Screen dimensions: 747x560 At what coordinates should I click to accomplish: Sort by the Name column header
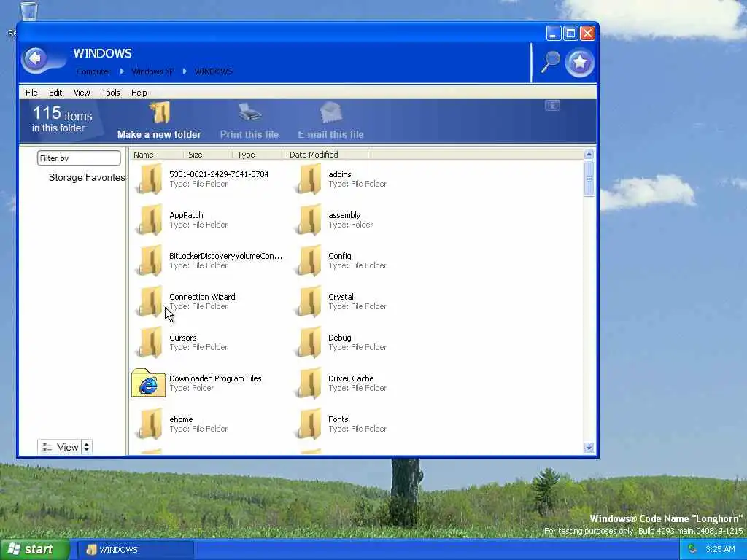156,155
